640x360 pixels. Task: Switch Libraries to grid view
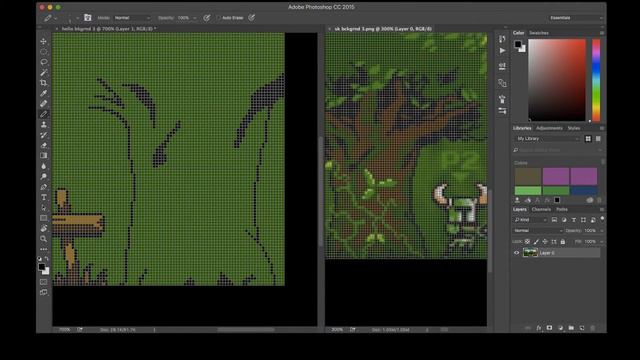click(588, 139)
